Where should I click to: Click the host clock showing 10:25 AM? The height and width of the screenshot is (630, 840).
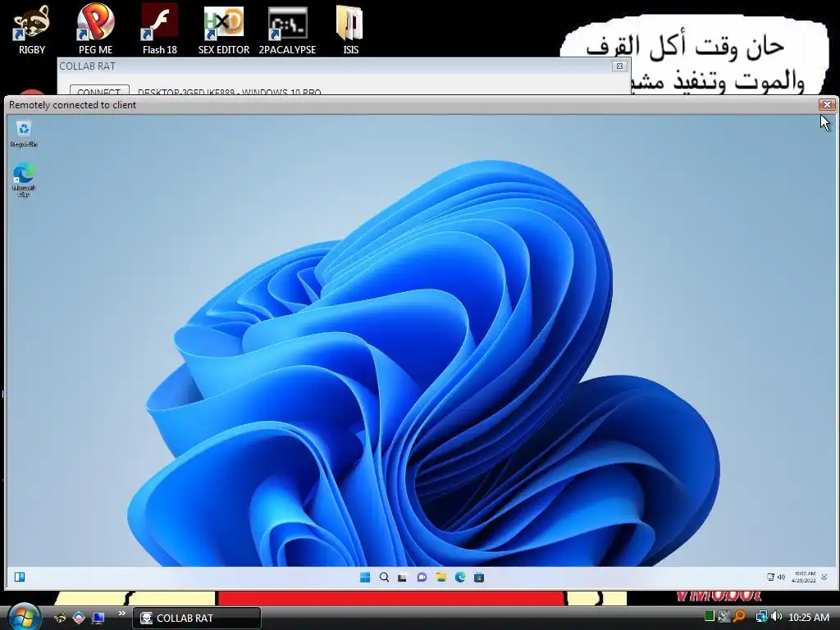pos(808,617)
